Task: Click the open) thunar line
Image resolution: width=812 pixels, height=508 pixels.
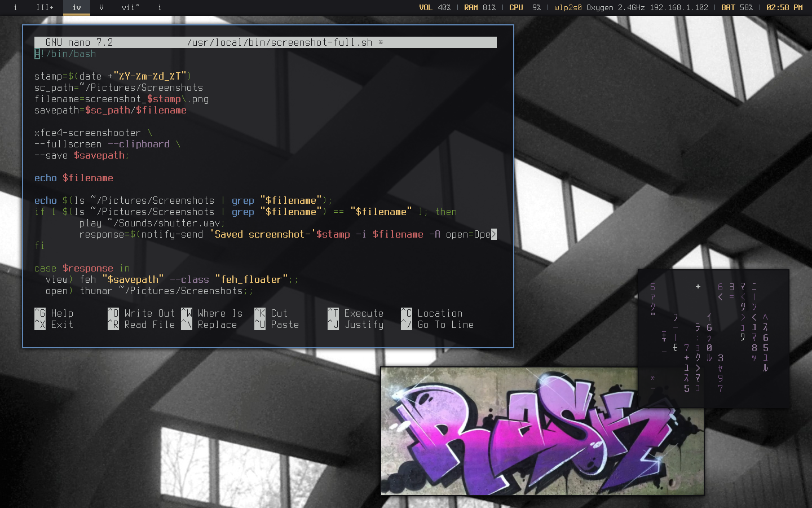Action: (x=149, y=291)
